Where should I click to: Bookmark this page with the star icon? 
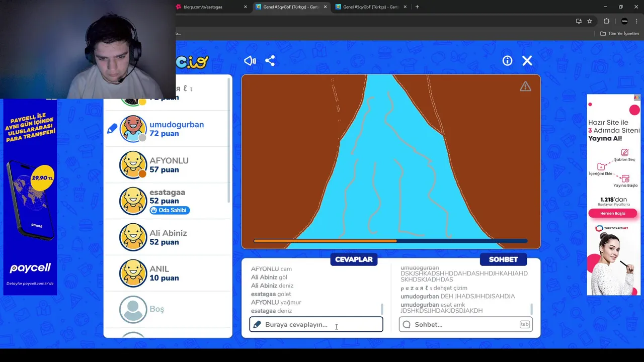tap(590, 21)
